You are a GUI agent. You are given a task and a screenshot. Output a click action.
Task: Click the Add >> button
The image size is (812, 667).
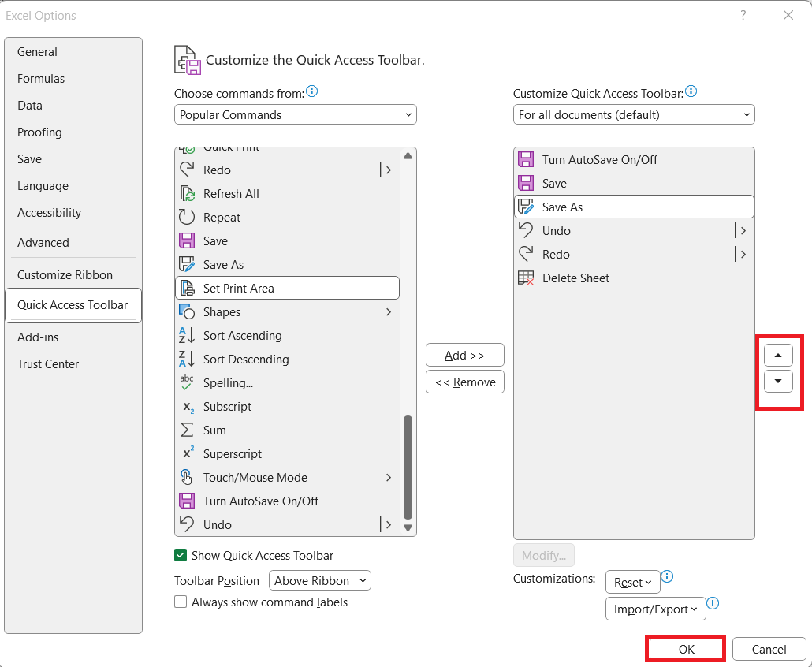click(465, 356)
